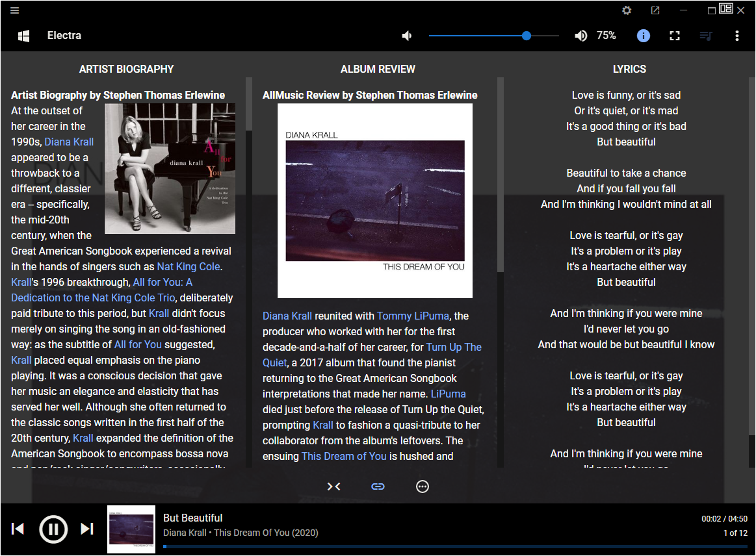Click the Tommy LiPuma link
The height and width of the screenshot is (556, 756).
[413, 316]
